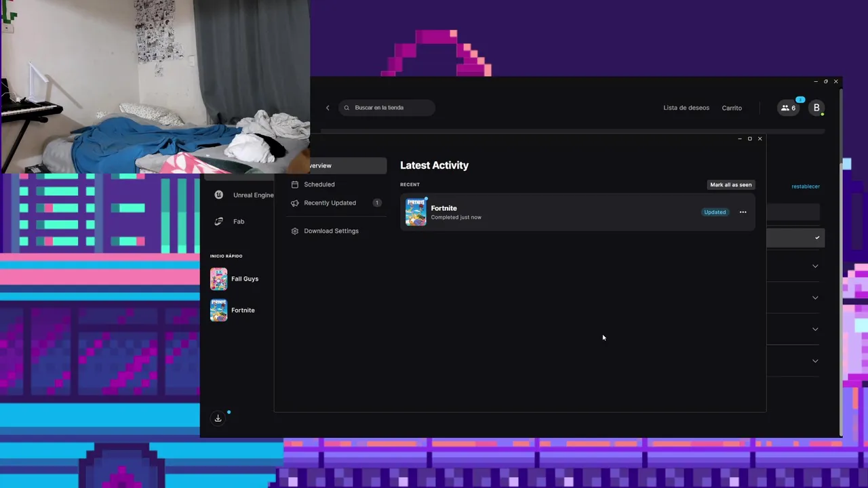Click the megaphone icon beside Recently Updated
Image resolution: width=868 pixels, height=488 pixels.
click(295, 203)
